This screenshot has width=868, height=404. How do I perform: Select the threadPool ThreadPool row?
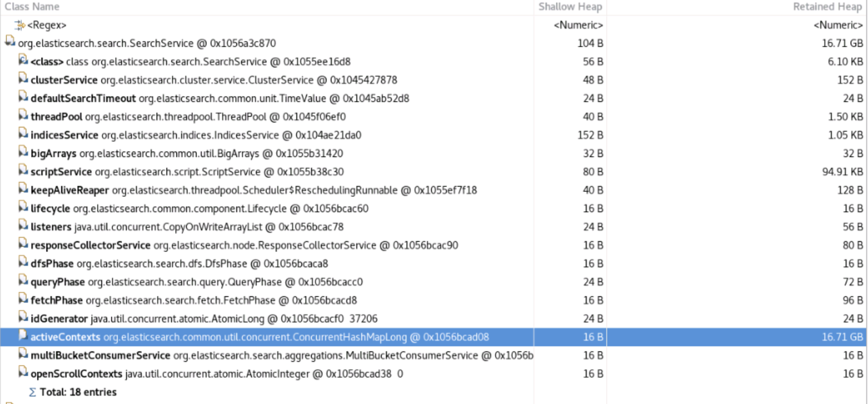[x=434, y=117]
